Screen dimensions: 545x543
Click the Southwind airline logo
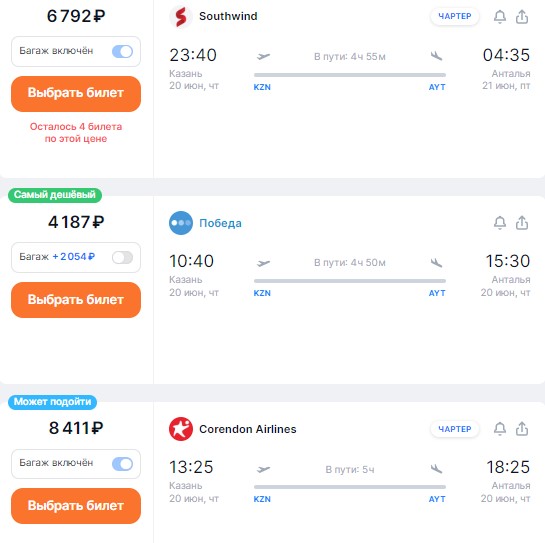tap(181, 16)
